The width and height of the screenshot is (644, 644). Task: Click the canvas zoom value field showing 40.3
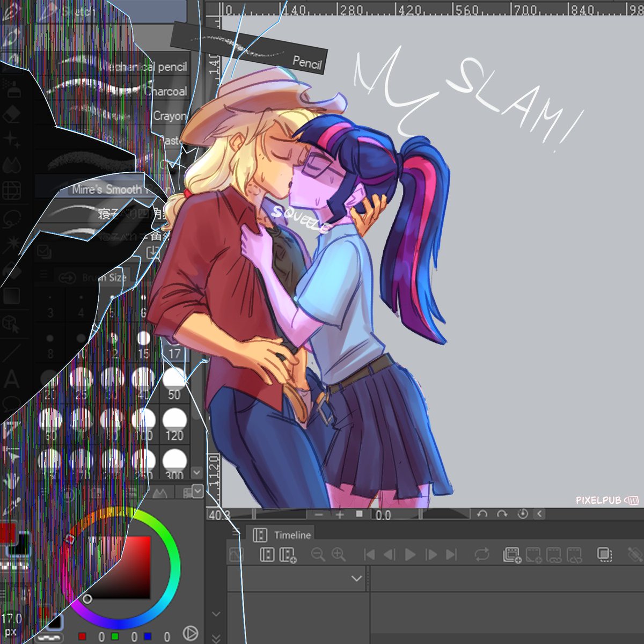click(x=219, y=515)
